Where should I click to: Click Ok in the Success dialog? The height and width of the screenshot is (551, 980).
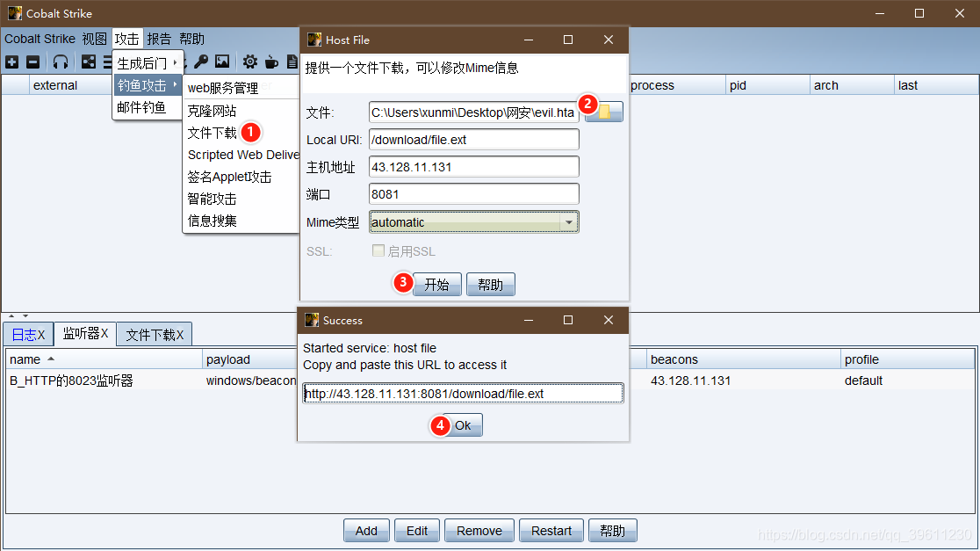coord(463,425)
